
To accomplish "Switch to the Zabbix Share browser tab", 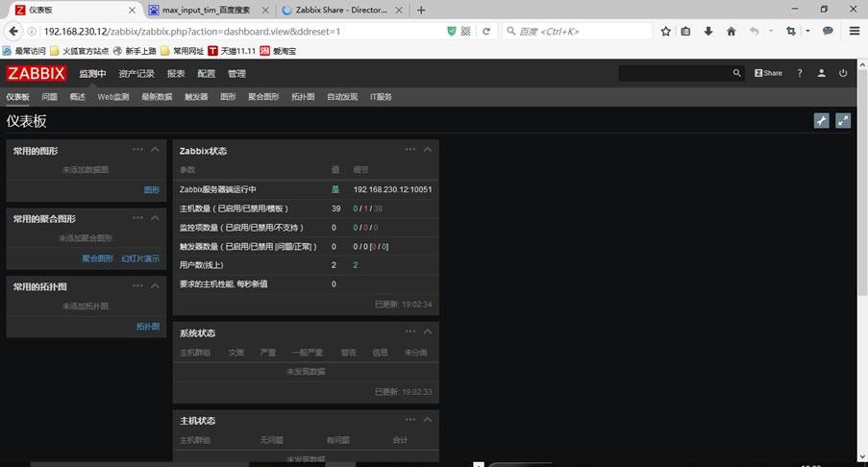I will [341, 10].
